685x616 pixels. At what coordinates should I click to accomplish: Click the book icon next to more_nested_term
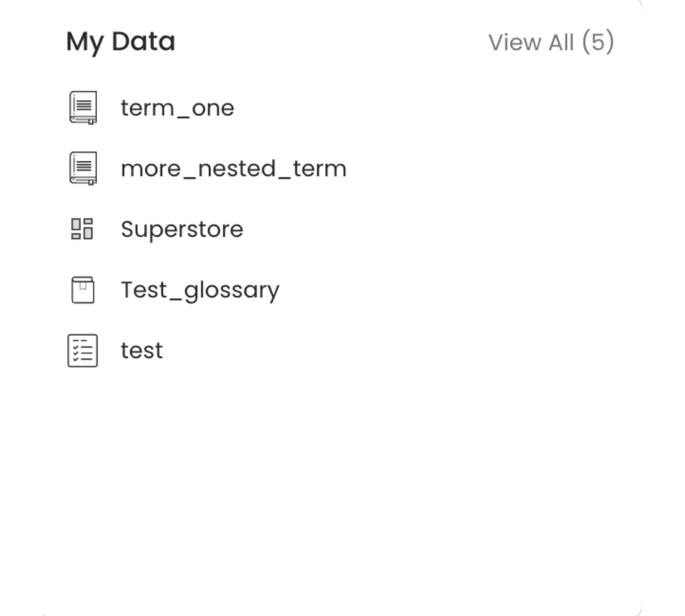[x=83, y=168]
